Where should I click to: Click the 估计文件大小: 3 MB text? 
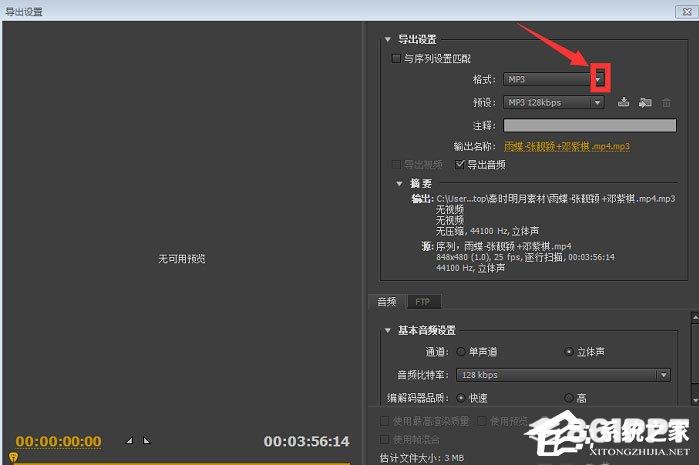click(422, 458)
